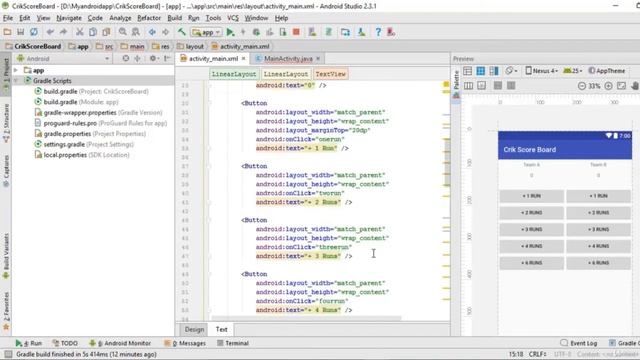The image size is (640, 360).
Task: Open the AppTheme theme selector
Action: click(607, 71)
